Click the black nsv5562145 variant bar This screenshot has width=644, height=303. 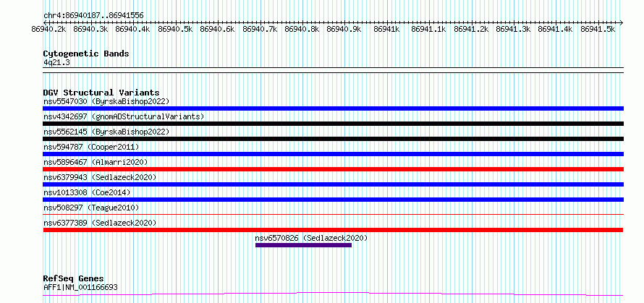point(333,139)
